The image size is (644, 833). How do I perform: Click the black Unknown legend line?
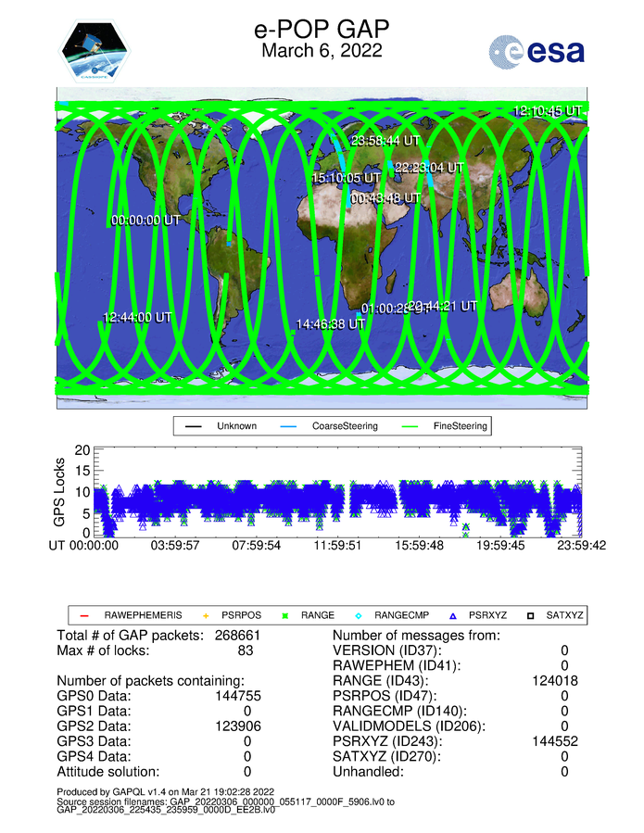193,427
